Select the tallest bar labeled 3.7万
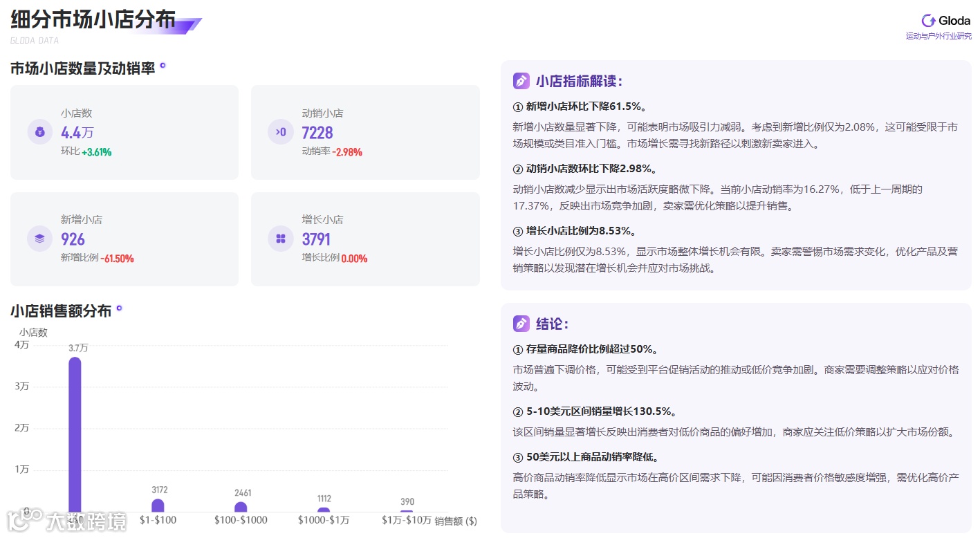This screenshot has height=538, width=980. point(75,434)
